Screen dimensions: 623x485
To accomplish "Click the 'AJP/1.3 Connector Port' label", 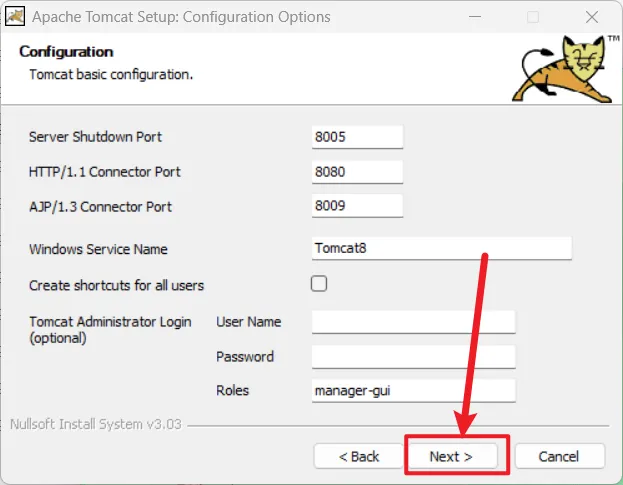I will (x=101, y=207).
